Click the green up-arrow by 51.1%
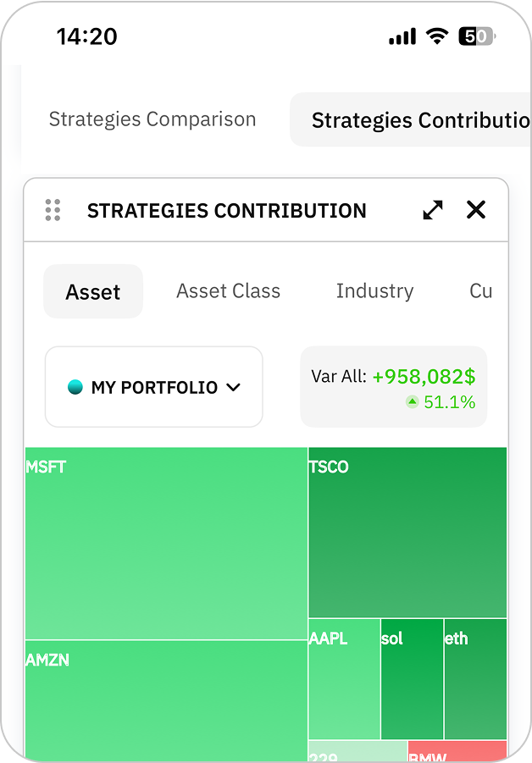This screenshot has height=763, width=532. pyautogui.click(x=412, y=402)
